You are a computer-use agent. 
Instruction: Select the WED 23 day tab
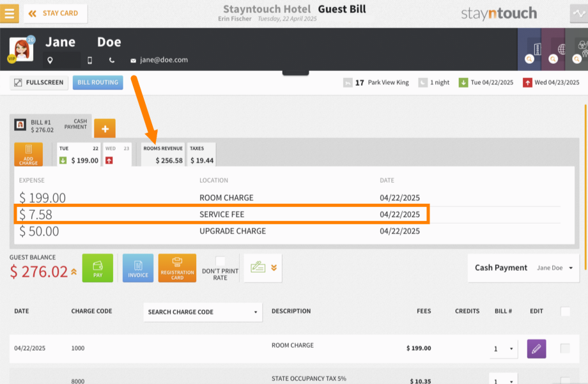(117, 154)
